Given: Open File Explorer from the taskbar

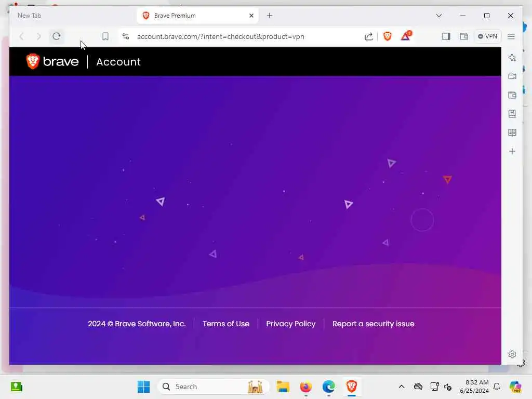Looking at the screenshot, I should click(x=283, y=387).
